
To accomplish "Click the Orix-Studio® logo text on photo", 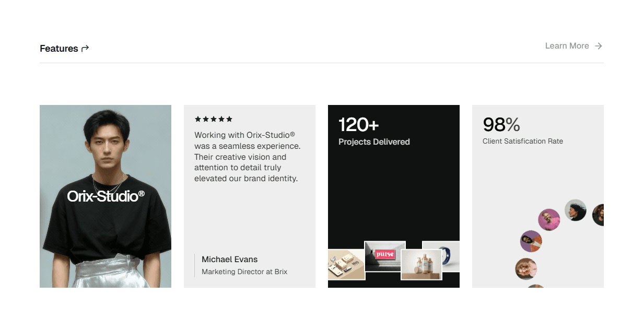I will (x=106, y=196).
